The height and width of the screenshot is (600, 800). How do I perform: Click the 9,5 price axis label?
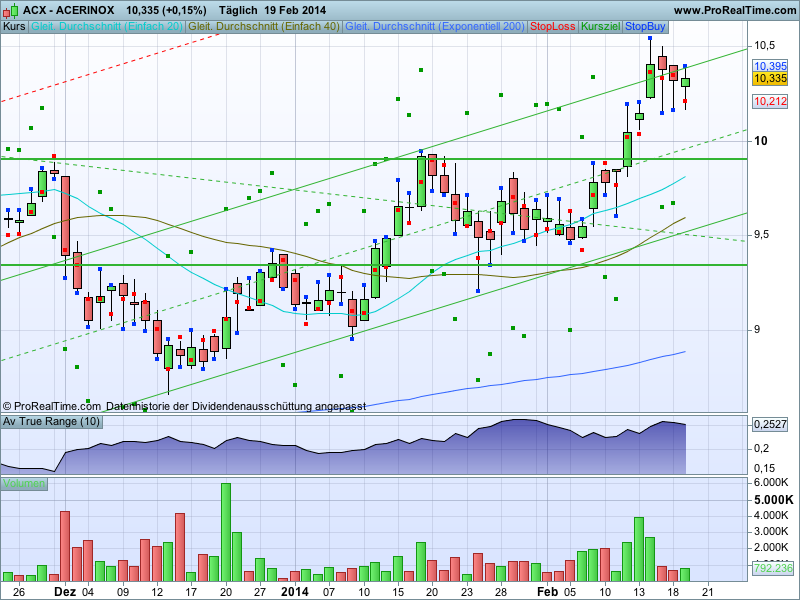[763, 235]
